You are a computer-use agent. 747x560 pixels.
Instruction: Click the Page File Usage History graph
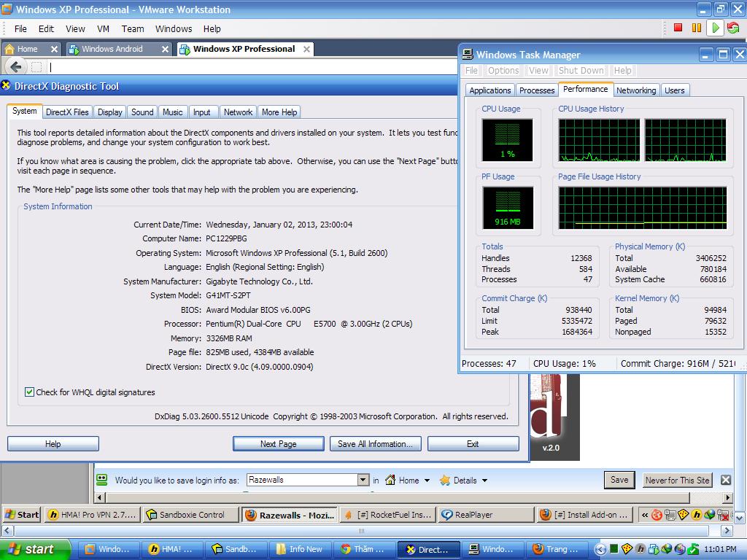tap(643, 208)
